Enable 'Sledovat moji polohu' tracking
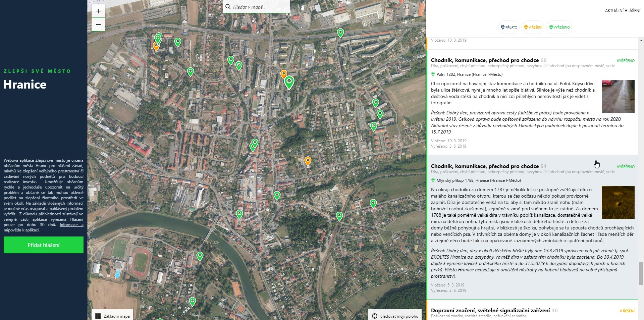Viewport: 644px width, 320px height. [395, 316]
